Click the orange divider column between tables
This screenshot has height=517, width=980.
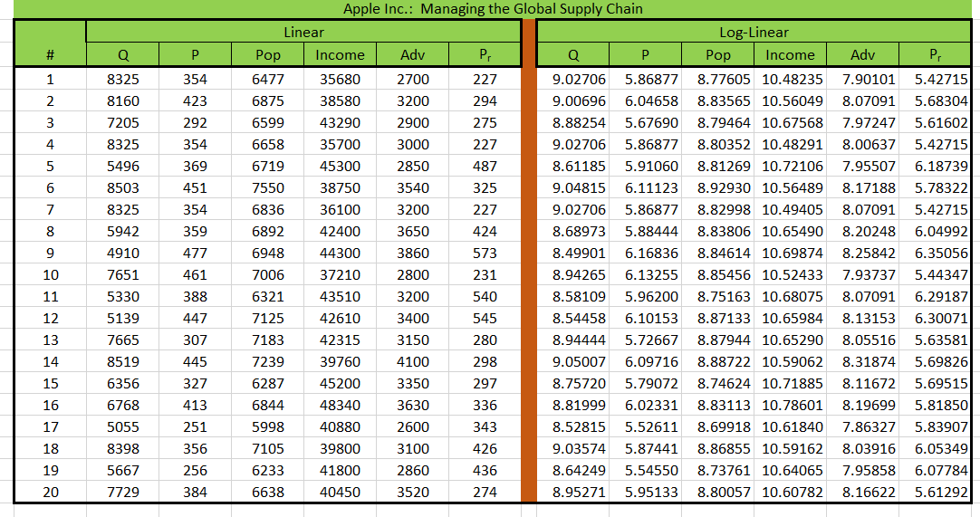[x=530, y=272]
